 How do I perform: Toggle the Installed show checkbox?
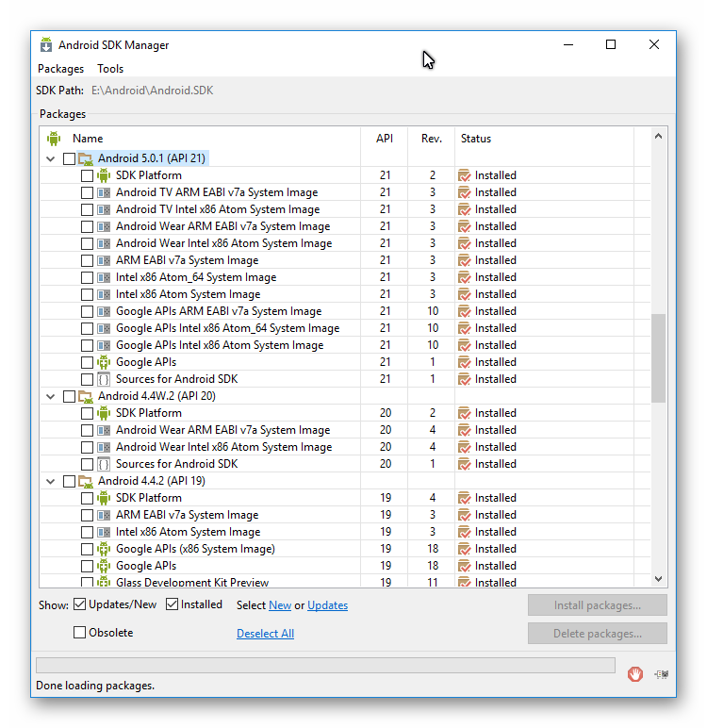click(172, 604)
